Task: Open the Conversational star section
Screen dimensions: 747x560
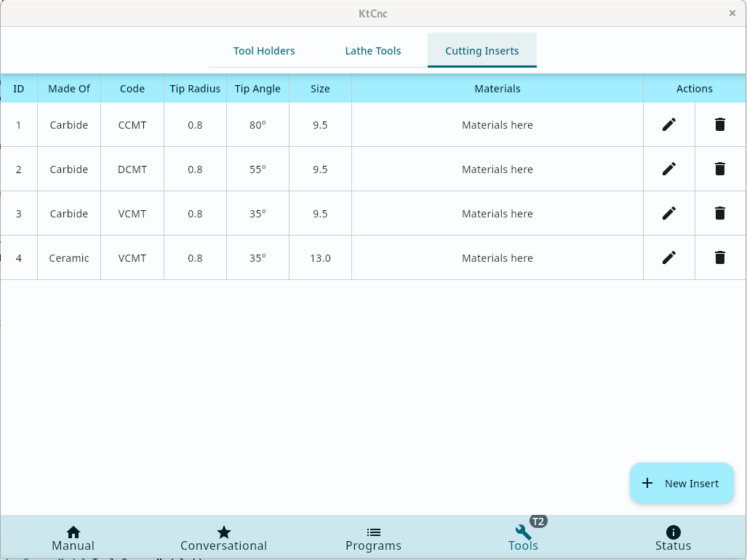Action: 224,538
